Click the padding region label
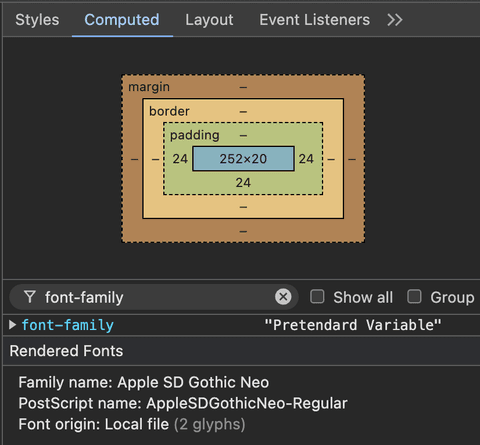This screenshot has width=480, height=445. point(195,135)
